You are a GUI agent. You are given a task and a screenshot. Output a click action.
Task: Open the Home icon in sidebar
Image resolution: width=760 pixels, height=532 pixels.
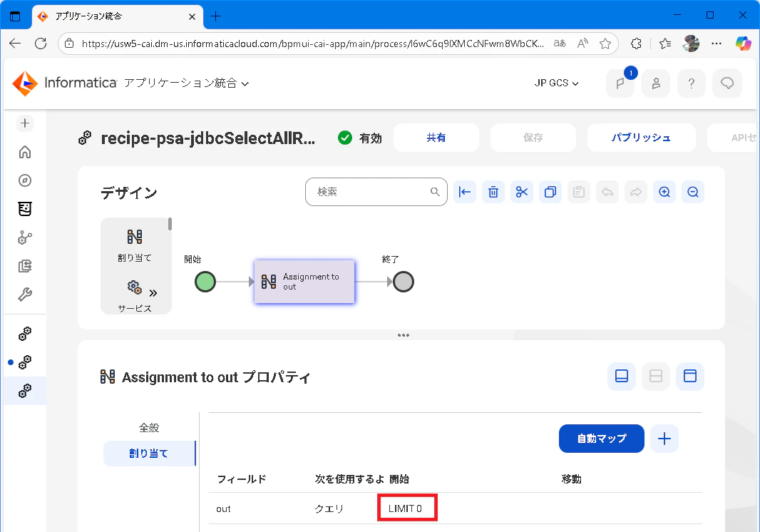coord(25,153)
